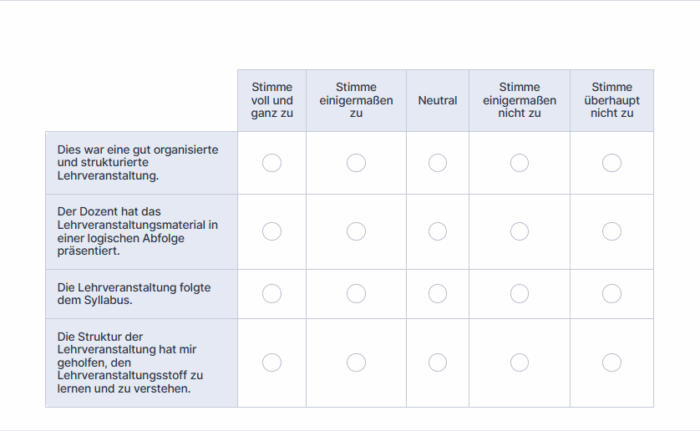Select 'Stimme einigermaßen nicht zu' for gut organisierte Lehrveranstaltung

coord(519,163)
